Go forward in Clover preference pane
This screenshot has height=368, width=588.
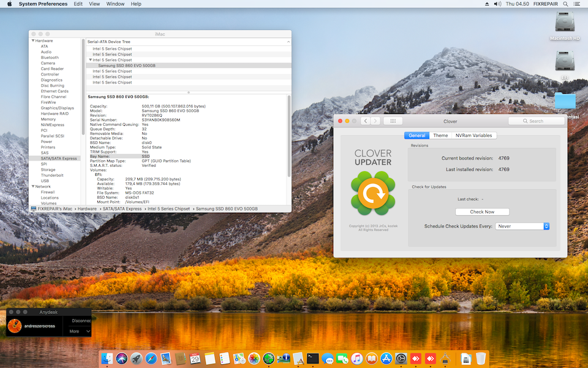point(375,121)
